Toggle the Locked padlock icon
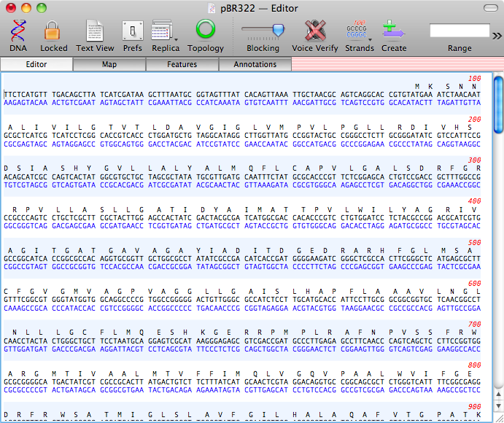The width and height of the screenshot is (504, 423). [x=53, y=31]
